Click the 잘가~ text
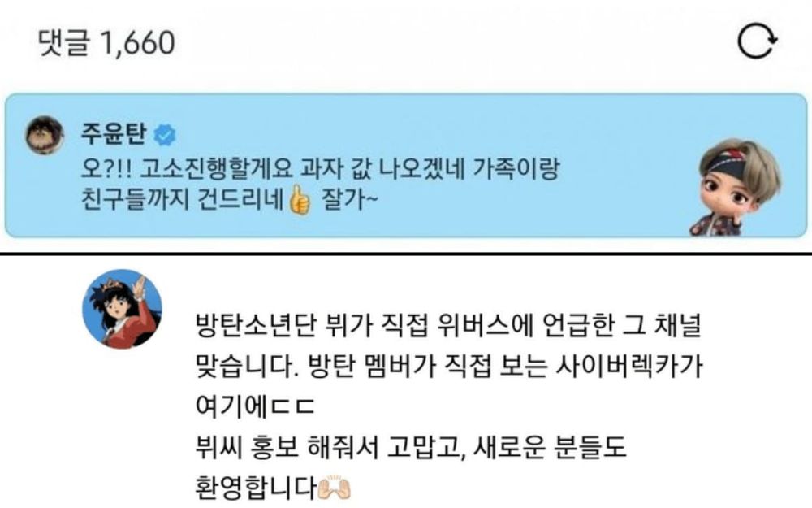 (350, 201)
